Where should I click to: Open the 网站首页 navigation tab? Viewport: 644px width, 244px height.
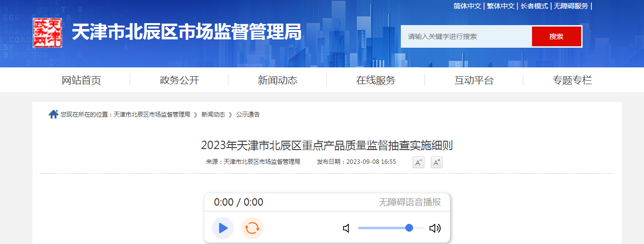click(x=81, y=80)
